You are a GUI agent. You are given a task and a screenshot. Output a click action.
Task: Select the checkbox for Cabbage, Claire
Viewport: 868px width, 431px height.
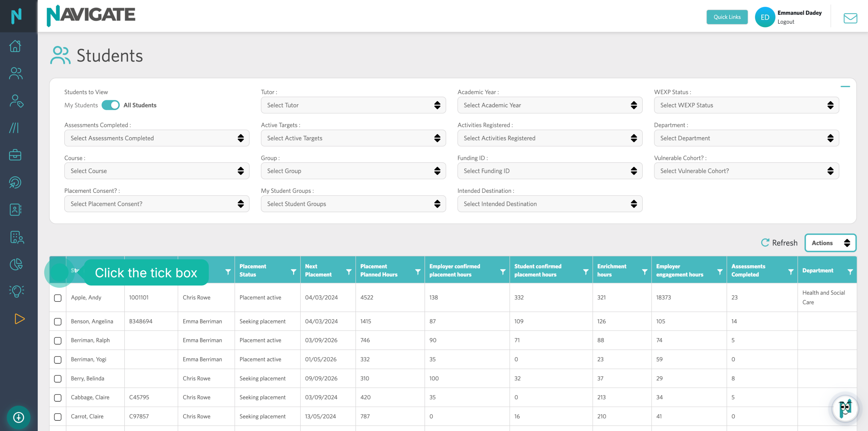click(x=58, y=398)
